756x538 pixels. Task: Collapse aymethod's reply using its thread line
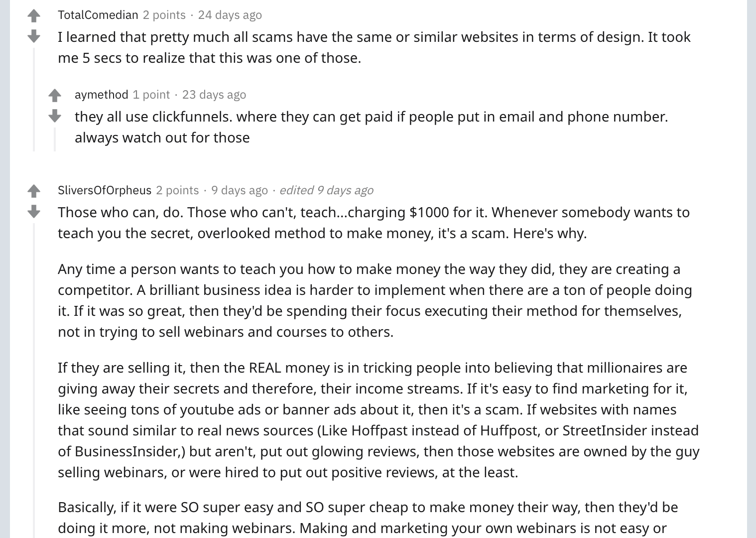[55, 139]
